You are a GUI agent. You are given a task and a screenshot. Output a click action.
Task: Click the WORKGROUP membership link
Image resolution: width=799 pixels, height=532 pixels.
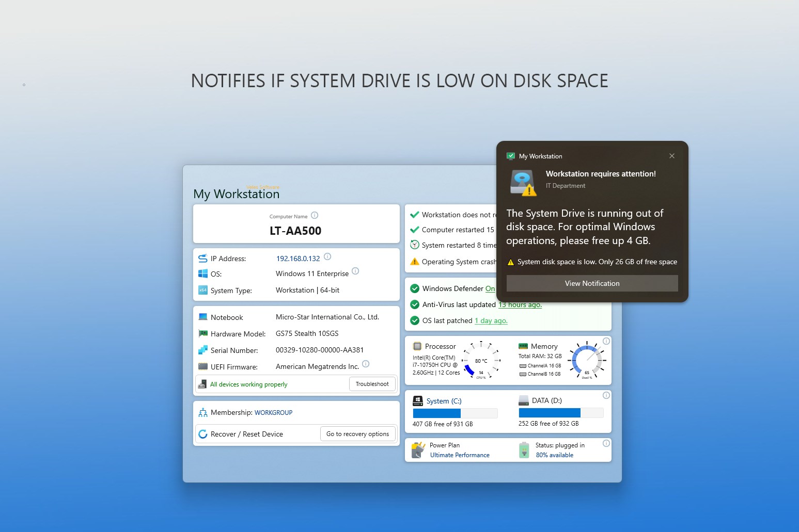(273, 413)
